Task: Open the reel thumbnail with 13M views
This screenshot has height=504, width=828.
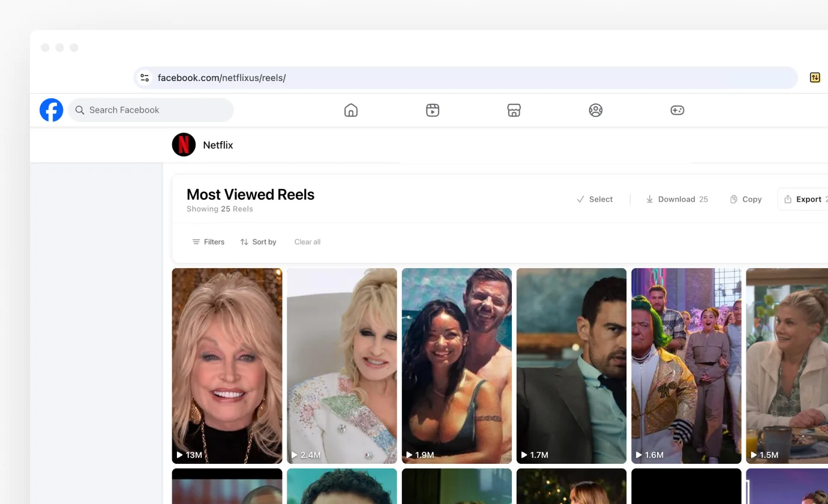Action: tap(227, 366)
